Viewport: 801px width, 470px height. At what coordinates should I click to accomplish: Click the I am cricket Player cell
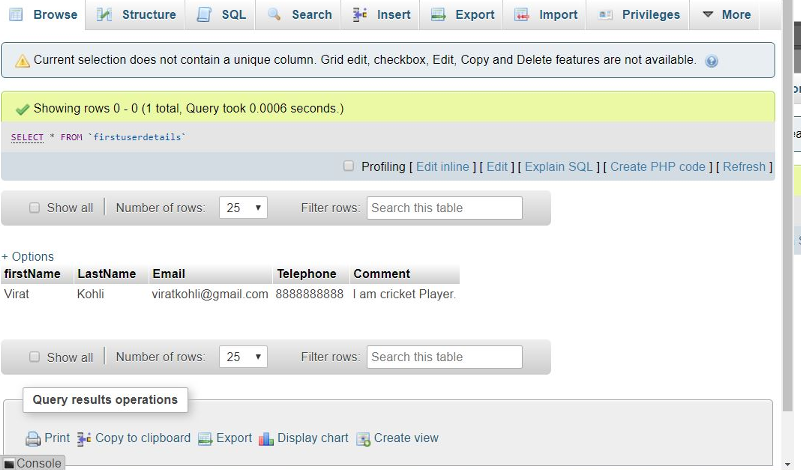pos(404,294)
